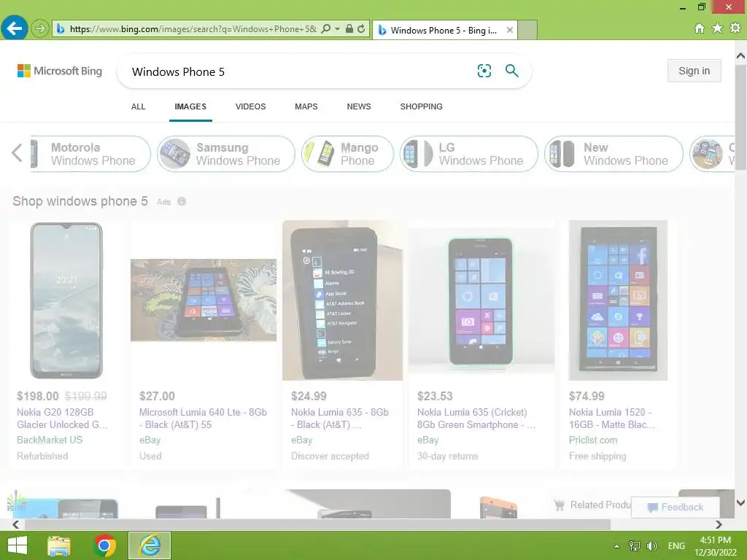Viewport: 747px width, 560px height.
Task: Click the $74.99 price
Action: click(587, 396)
